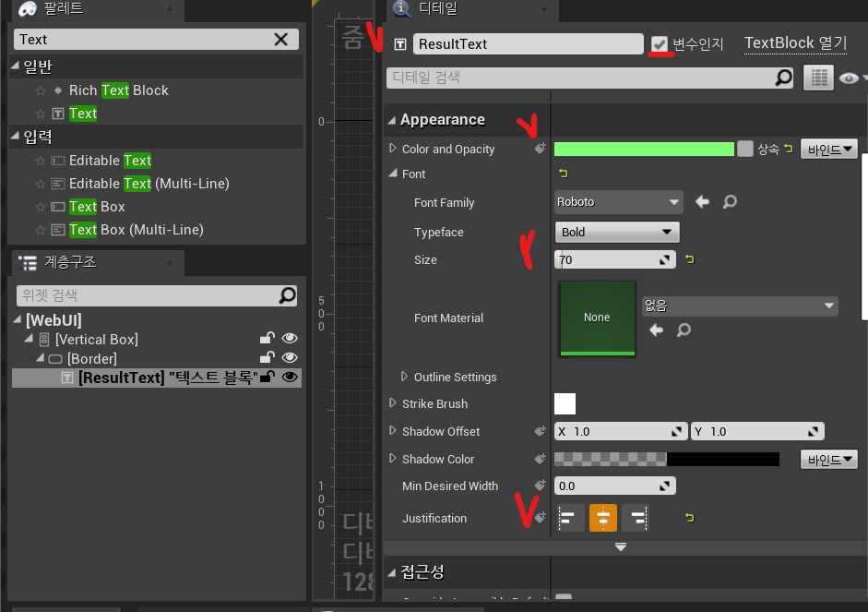
Task: Open the property matrix grid view icon
Action: tap(817, 78)
